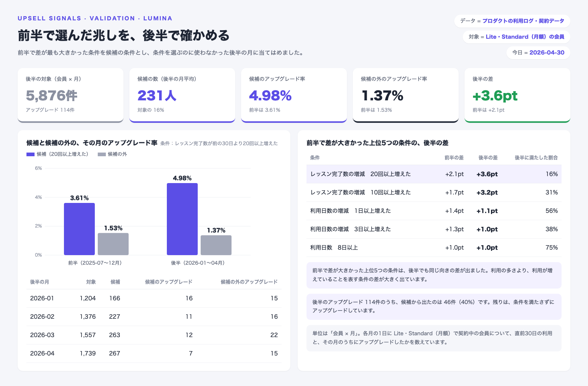Click the 4.98% purple bar for 後半
The image size is (588, 386).
click(182, 219)
